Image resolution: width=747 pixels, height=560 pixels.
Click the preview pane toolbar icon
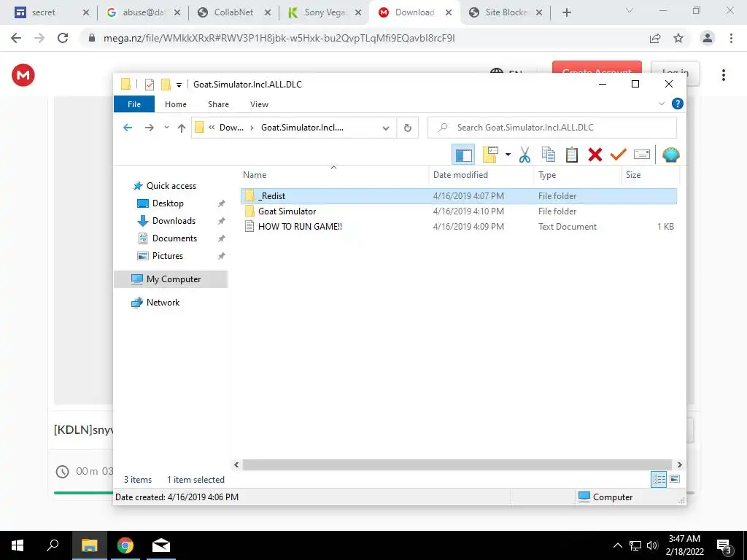tap(463, 155)
